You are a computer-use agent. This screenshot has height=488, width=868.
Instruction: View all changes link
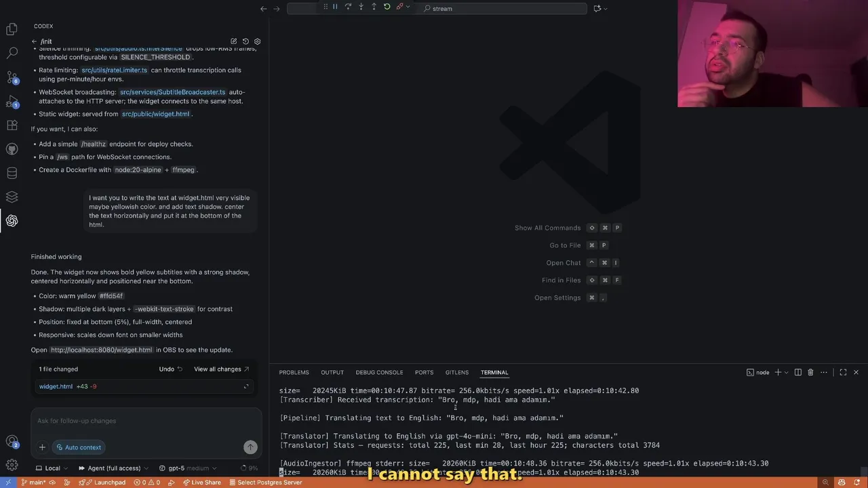point(221,369)
